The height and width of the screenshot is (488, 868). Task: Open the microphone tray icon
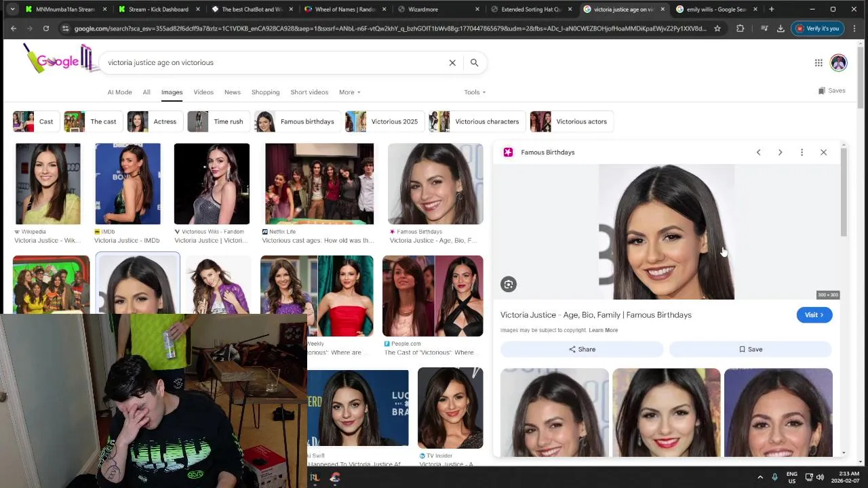pyautogui.click(x=775, y=477)
